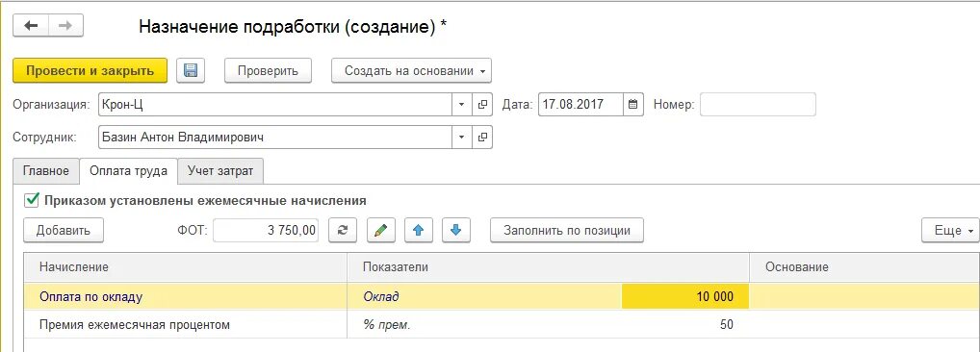Click the Организация field with Крон-Ц

(275, 104)
